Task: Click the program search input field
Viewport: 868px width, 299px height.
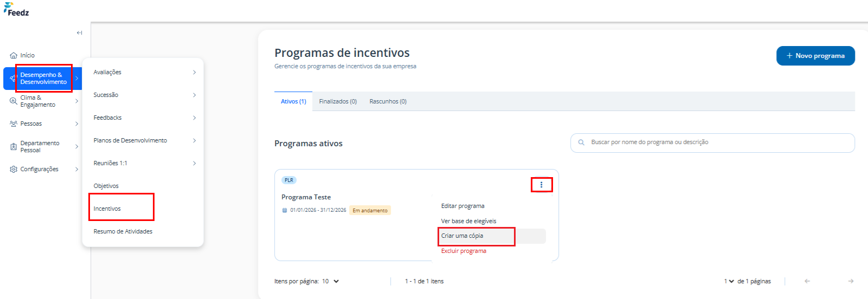Action: (712, 142)
